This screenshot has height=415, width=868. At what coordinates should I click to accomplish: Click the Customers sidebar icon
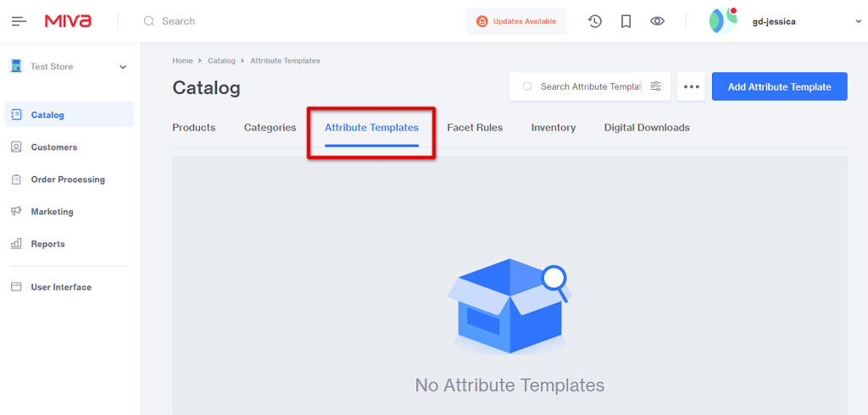point(16,147)
